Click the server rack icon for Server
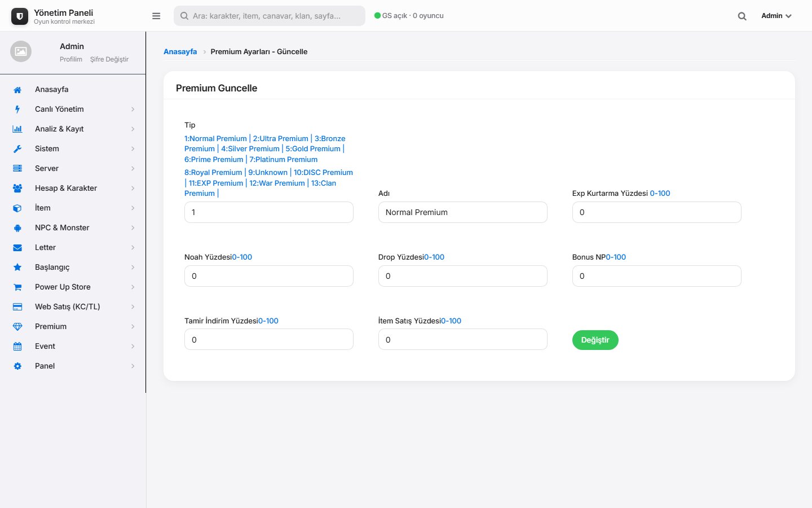 [17, 169]
